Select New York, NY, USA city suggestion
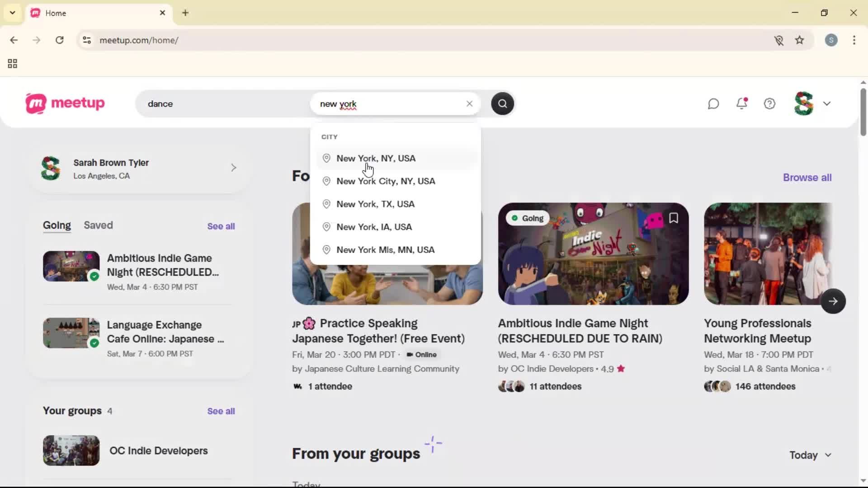The height and width of the screenshot is (488, 868). click(376, 158)
